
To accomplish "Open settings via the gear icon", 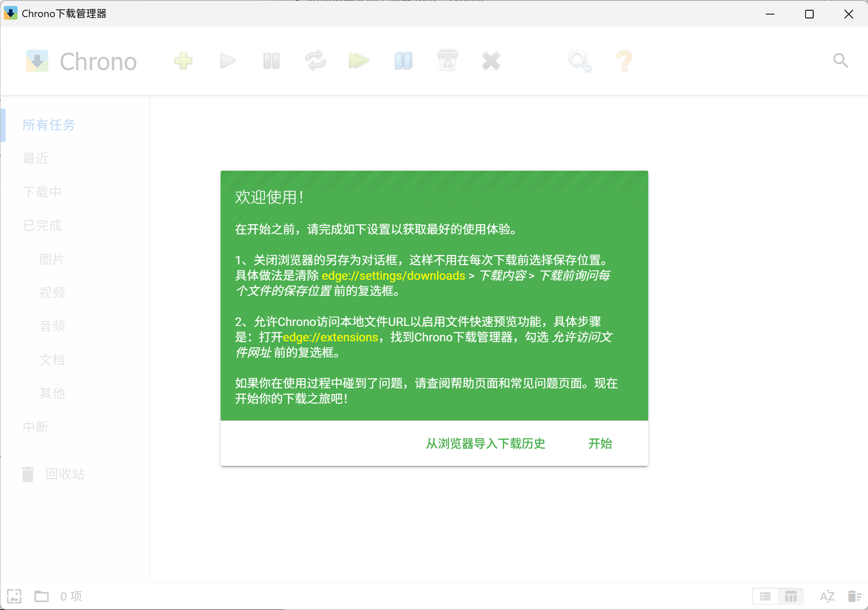I will 579,61.
